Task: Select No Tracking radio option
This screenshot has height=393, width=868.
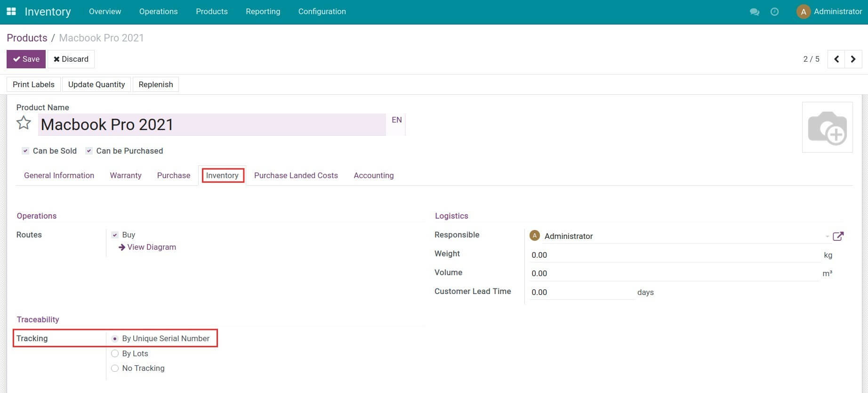Action: (x=115, y=368)
